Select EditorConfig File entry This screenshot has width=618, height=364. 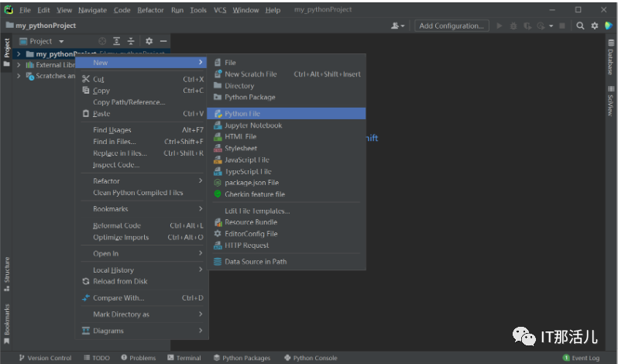(287, 234)
